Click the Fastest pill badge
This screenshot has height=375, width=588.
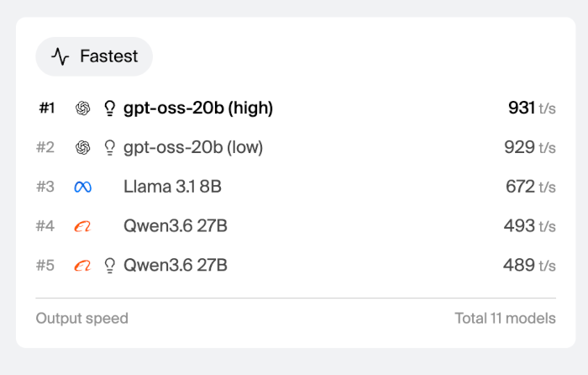(94, 56)
